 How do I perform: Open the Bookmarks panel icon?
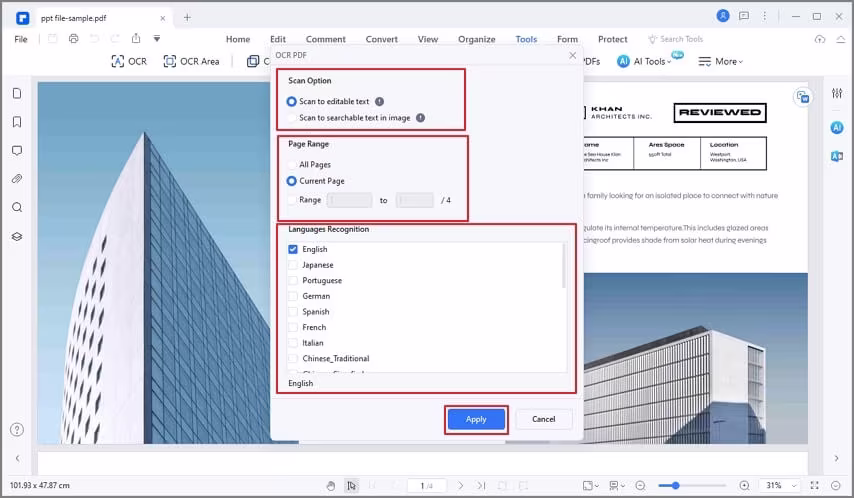17,122
